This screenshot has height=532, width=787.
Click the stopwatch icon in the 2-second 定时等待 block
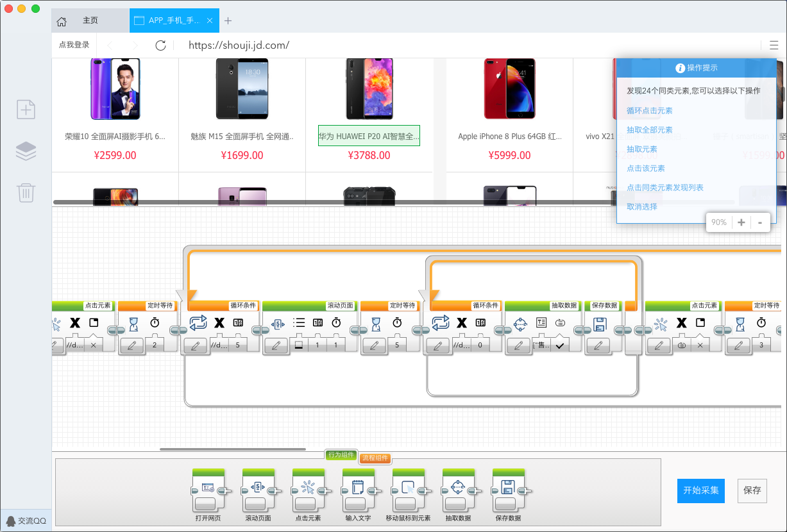coord(155,323)
